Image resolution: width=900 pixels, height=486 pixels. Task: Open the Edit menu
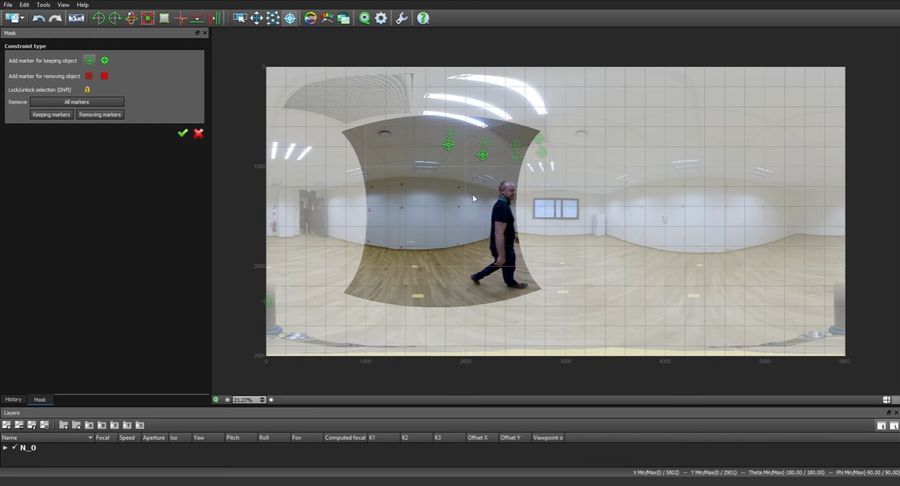click(24, 5)
